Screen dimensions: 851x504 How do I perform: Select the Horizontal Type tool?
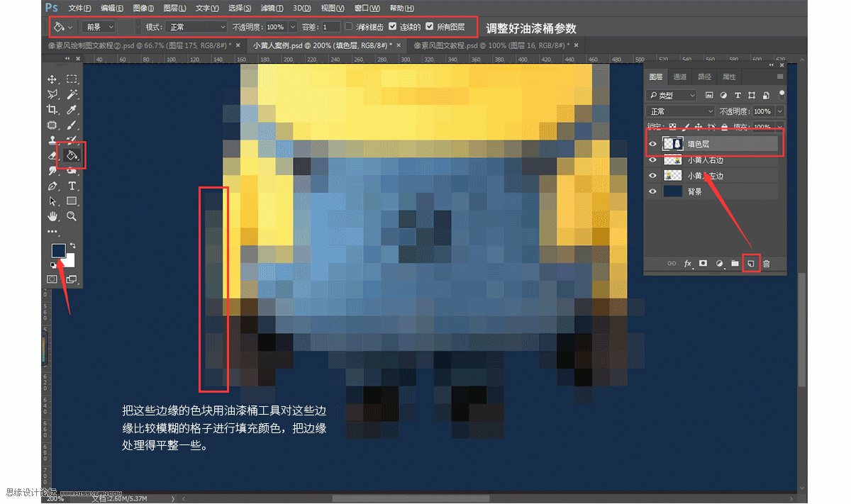coord(72,186)
